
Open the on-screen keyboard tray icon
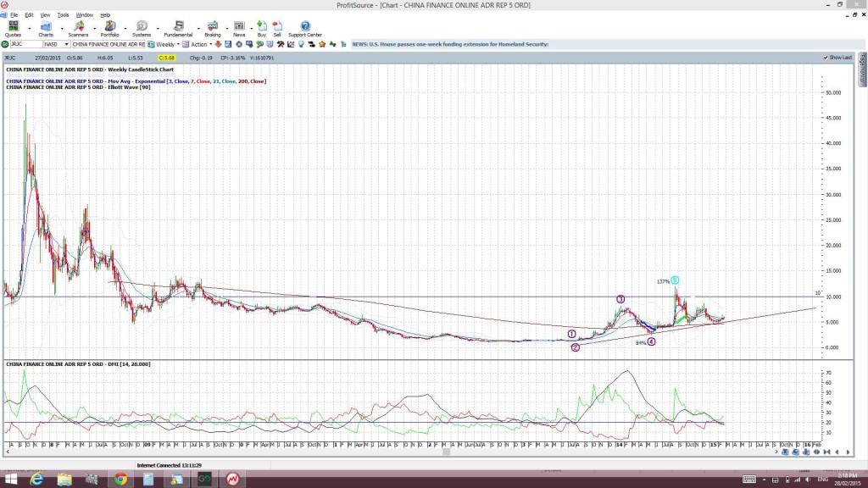tap(749, 480)
